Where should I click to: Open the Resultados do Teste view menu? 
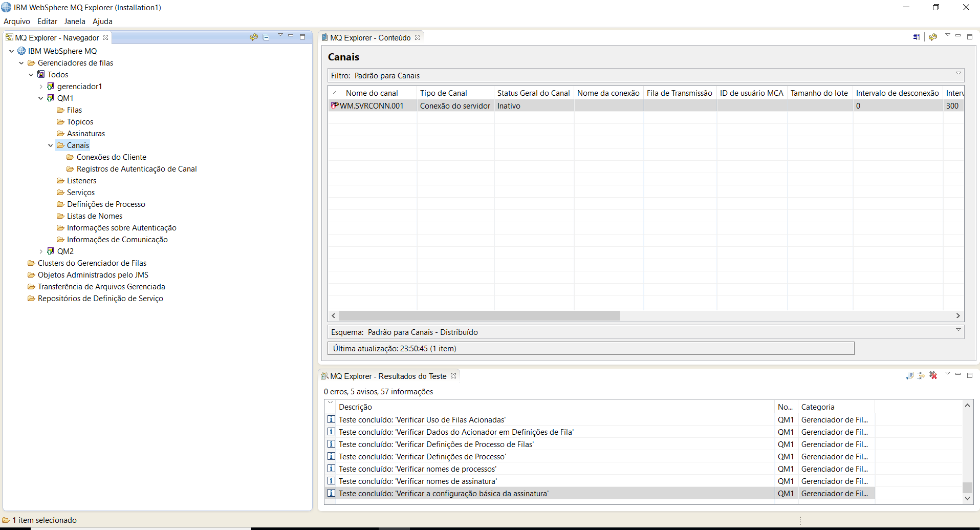948,373
